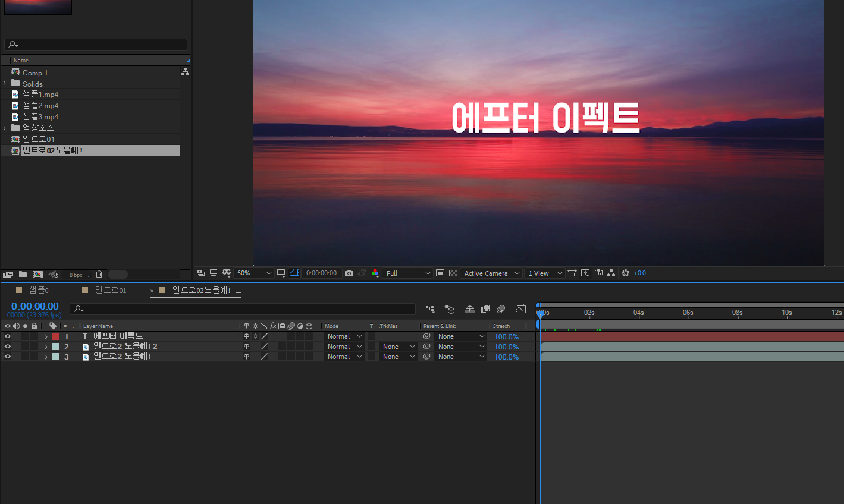Switch to the 인트로01 timeline tab

[x=111, y=290]
